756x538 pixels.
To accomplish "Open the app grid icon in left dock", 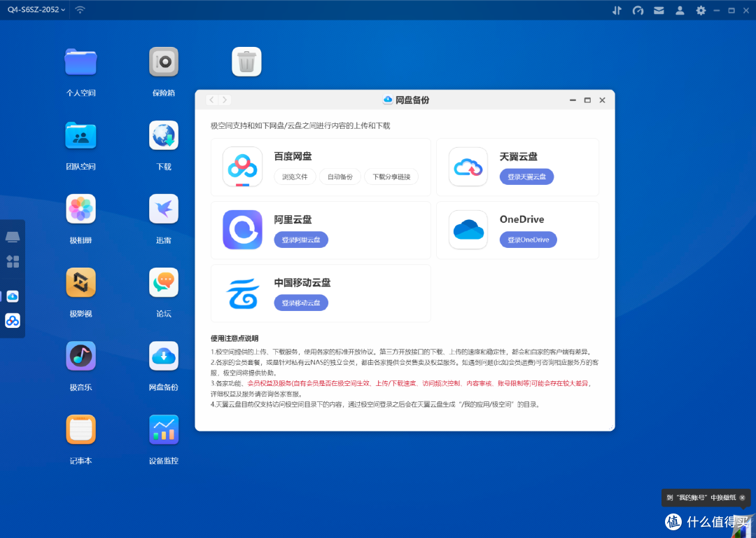I will [x=13, y=261].
